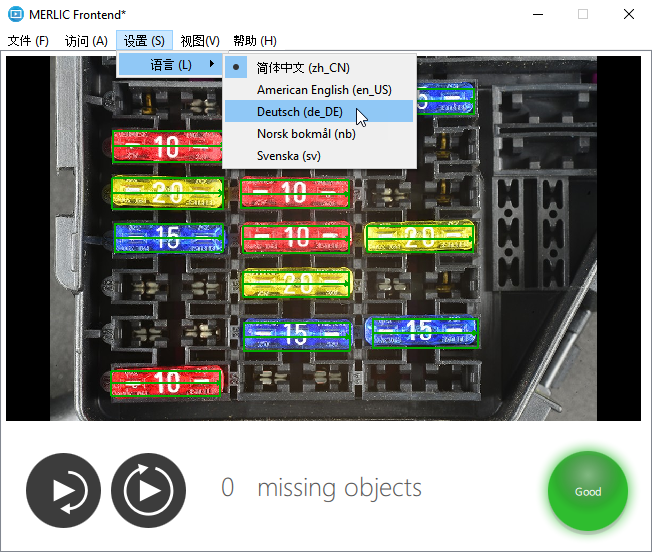Open the 访问 (A) menu

tap(86, 41)
